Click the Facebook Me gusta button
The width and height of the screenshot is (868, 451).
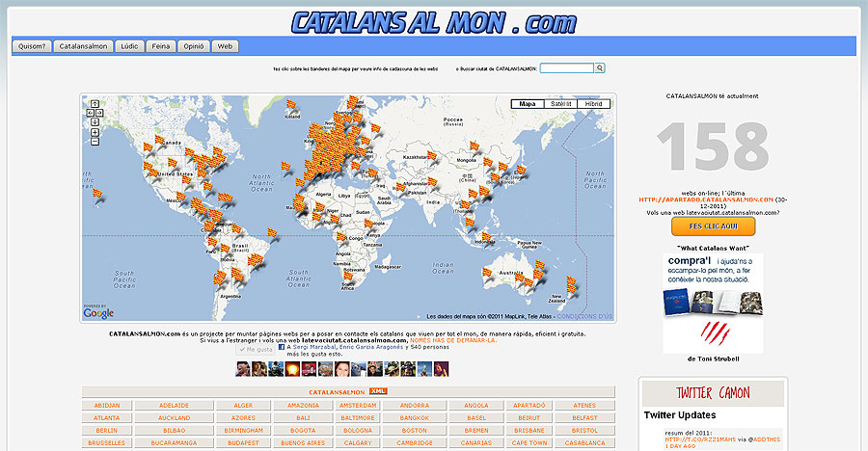click(256, 350)
